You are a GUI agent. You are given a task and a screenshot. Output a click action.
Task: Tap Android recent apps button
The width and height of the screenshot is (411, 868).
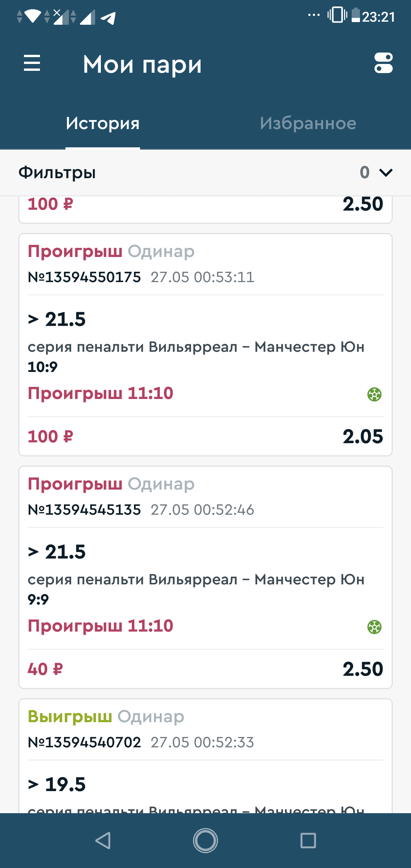point(308,840)
